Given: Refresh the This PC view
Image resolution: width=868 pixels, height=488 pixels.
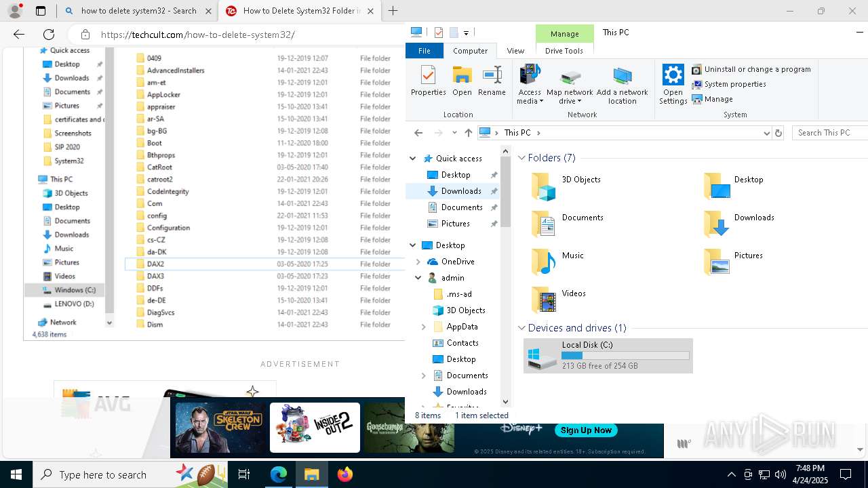Looking at the screenshot, I should (778, 133).
